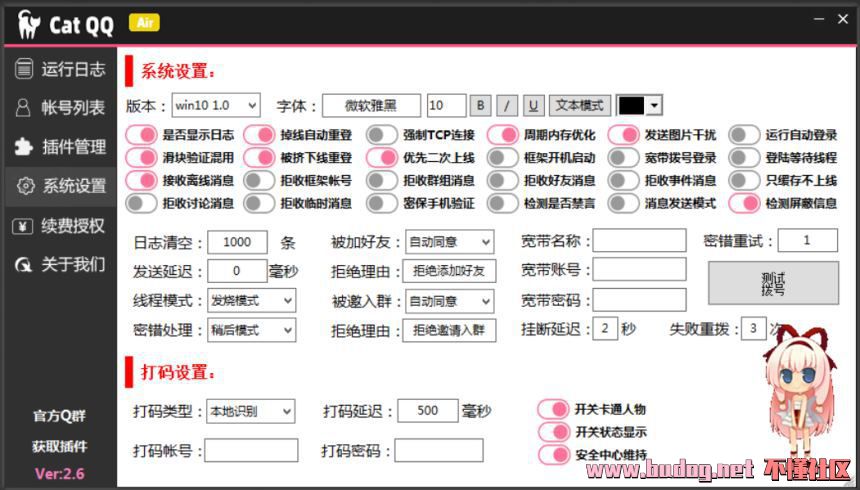
Task: Toggle bold font button B
Action: pos(481,105)
